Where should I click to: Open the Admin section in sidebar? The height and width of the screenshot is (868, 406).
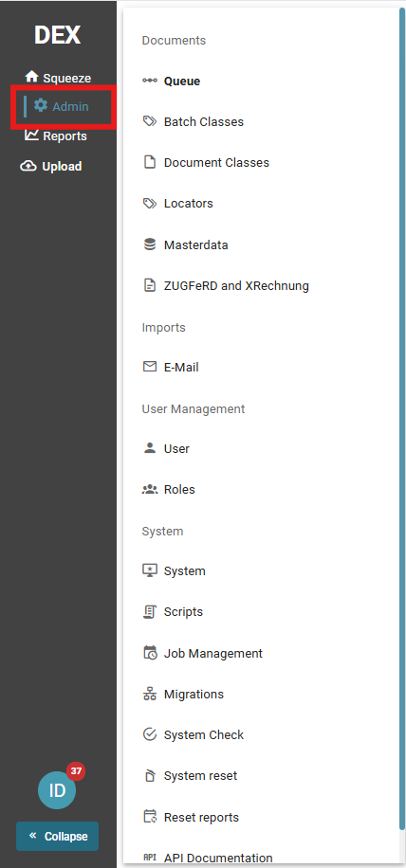tap(62, 106)
